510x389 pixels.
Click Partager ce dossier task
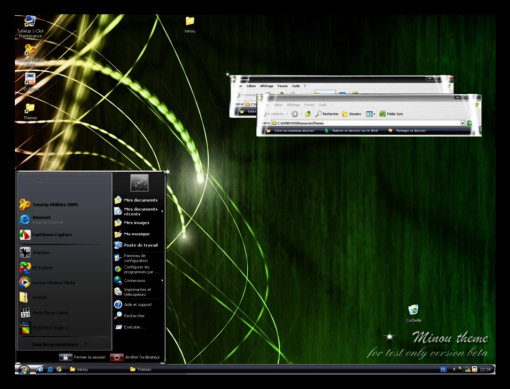pyautogui.click(x=407, y=131)
